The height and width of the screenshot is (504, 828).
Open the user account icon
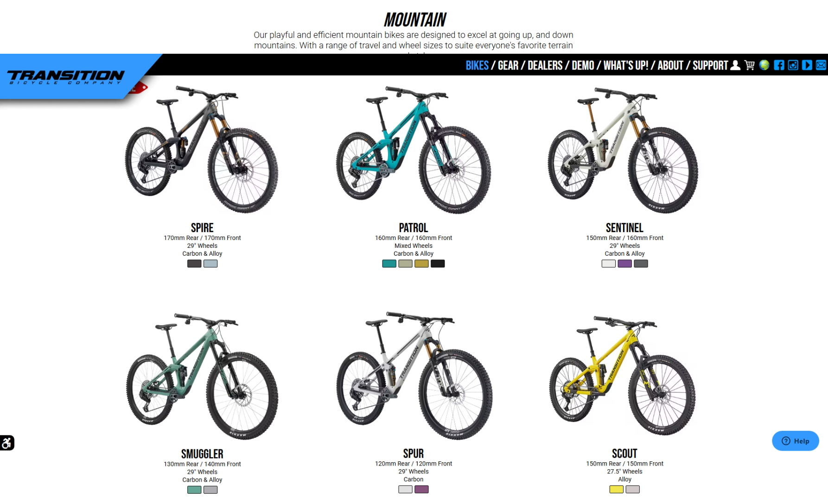pos(735,65)
